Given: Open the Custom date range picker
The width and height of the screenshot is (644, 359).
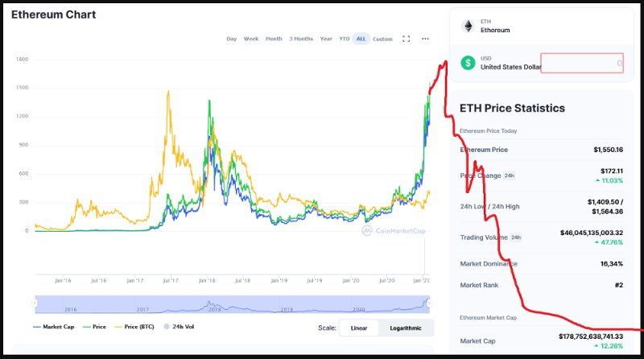Looking at the screenshot, I should tap(382, 39).
